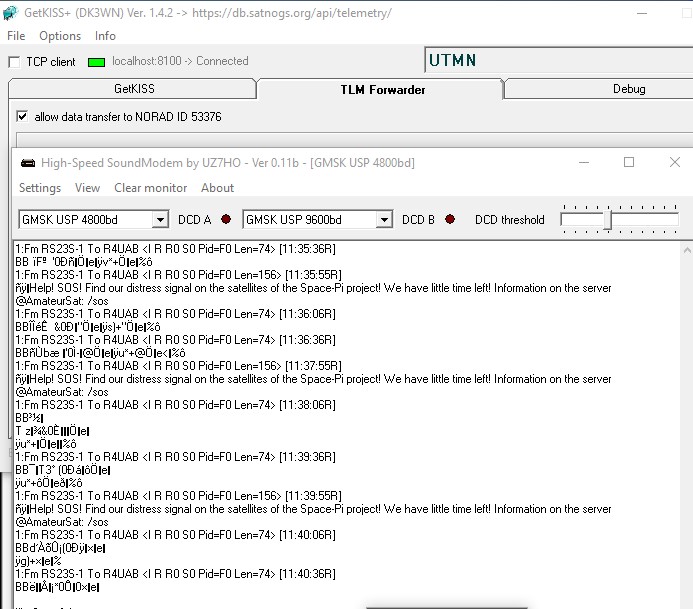This screenshot has width=693, height=609.
Task: Click the packet header timestamped [11:36:06R]
Action: pyautogui.click(x=175, y=314)
